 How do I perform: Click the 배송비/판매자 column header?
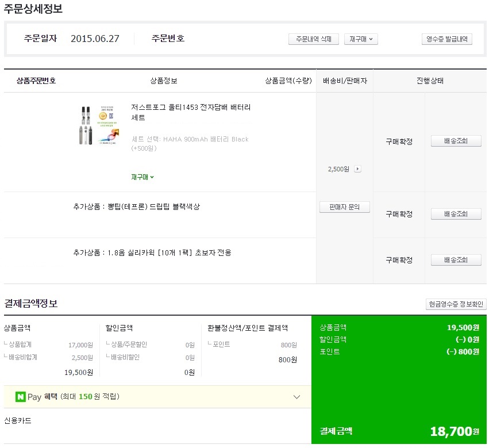(x=345, y=81)
